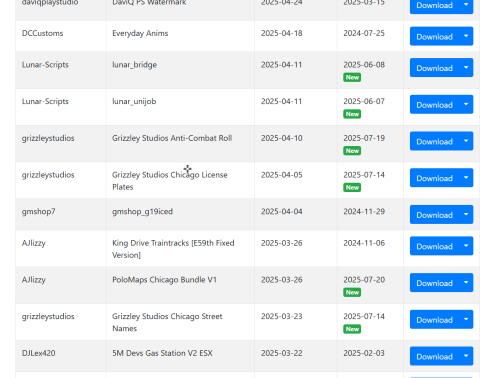
Task: Click date 2025-04-10 in Anti-Combat Roll row
Action: tap(282, 138)
